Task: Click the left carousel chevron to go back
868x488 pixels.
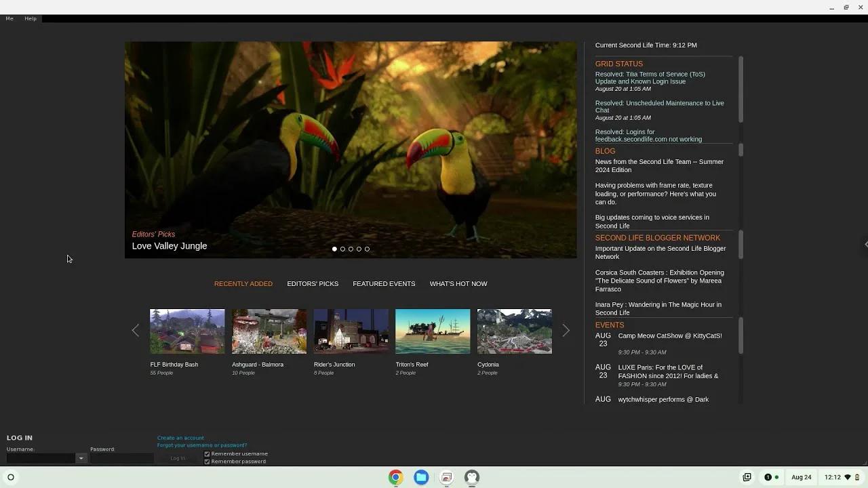Action: (136, 330)
